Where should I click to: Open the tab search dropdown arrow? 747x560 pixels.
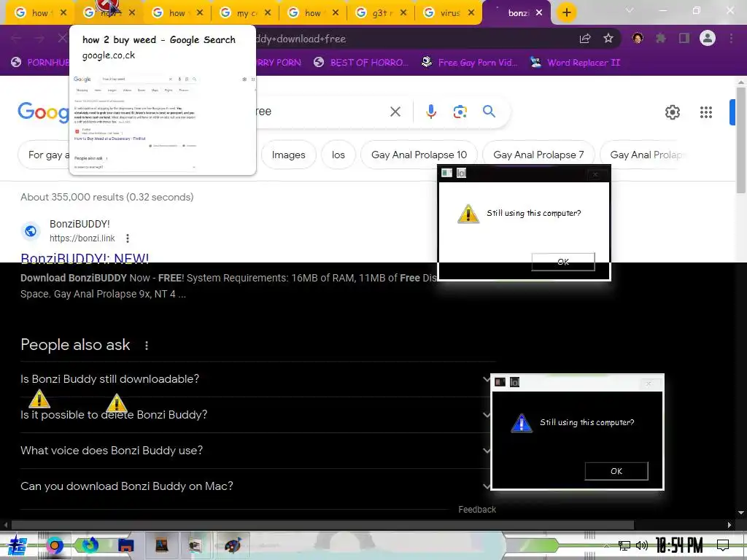(630, 10)
